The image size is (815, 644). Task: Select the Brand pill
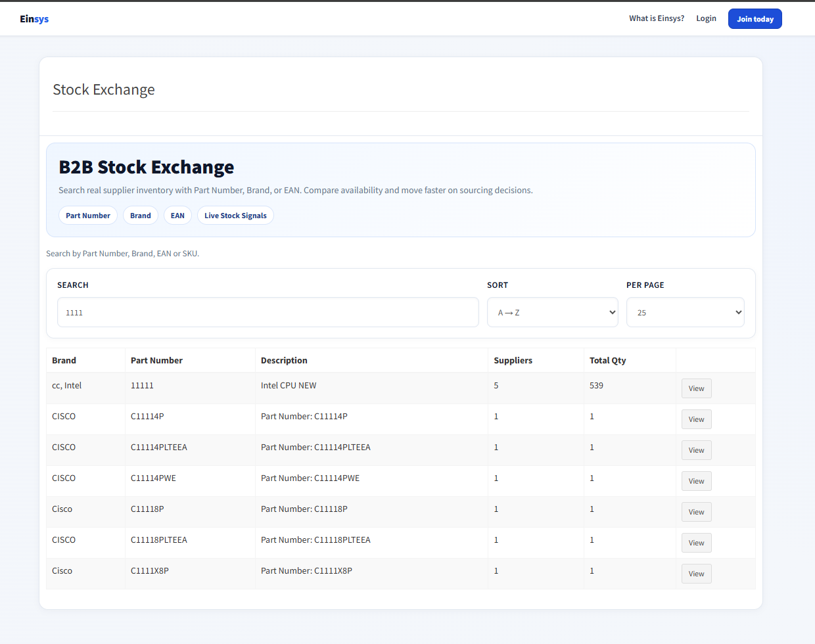(141, 216)
